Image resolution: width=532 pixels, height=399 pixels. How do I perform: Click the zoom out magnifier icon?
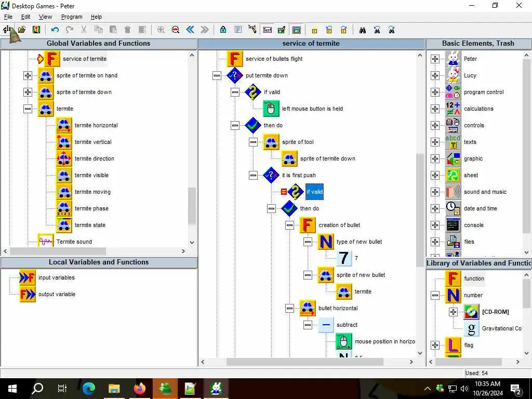[176, 30]
